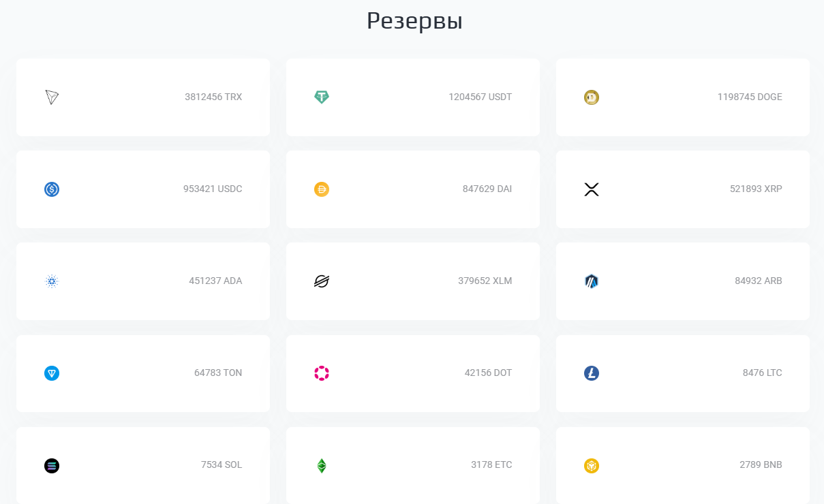The width and height of the screenshot is (824, 504).
Task: Click the Arbitrum ARB icon
Action: click(x=592, y=281)
